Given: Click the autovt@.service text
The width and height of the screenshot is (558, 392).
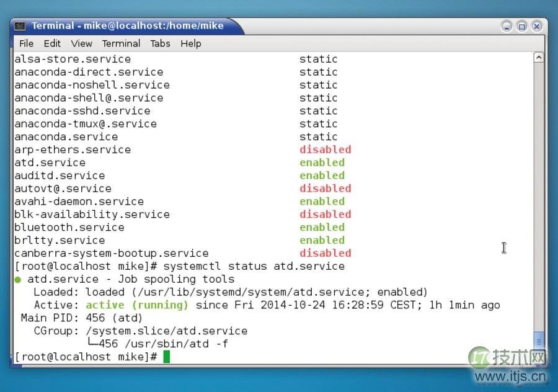Looking at the screenshot, I should point(63,189).
